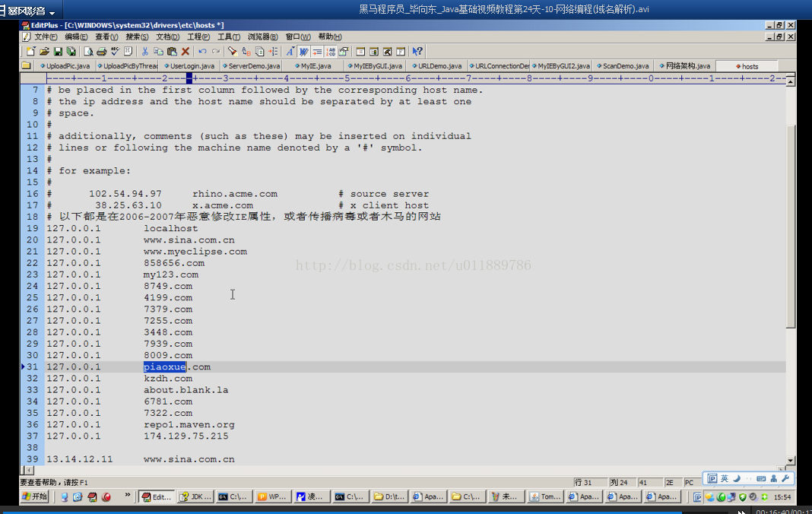Open the 文件(F) menu
The height and width of the screenshot is (514, 812).
pyautogui.click(x=45, y=36)
